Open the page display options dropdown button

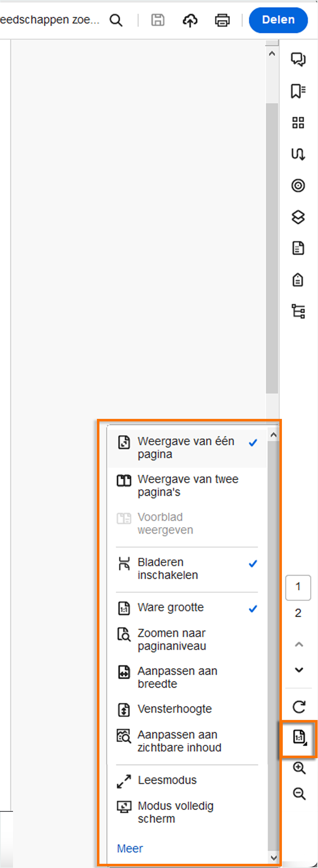coord(299,737)
